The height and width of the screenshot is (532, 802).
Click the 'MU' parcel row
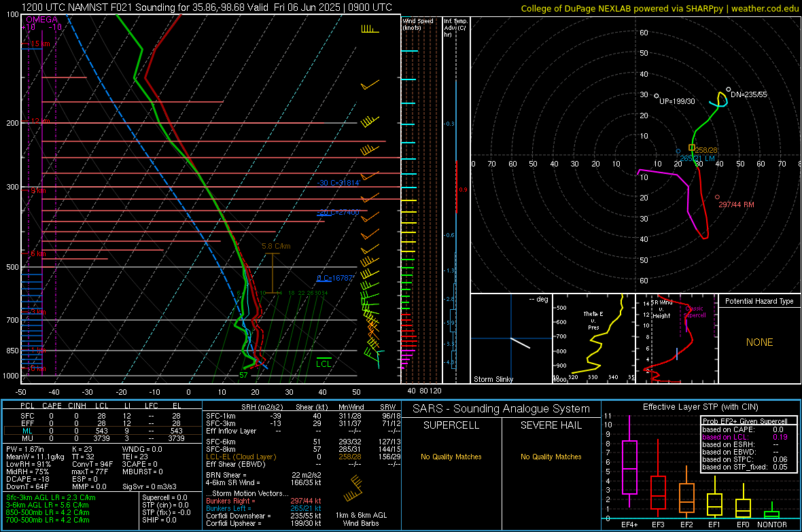(101, 438)
